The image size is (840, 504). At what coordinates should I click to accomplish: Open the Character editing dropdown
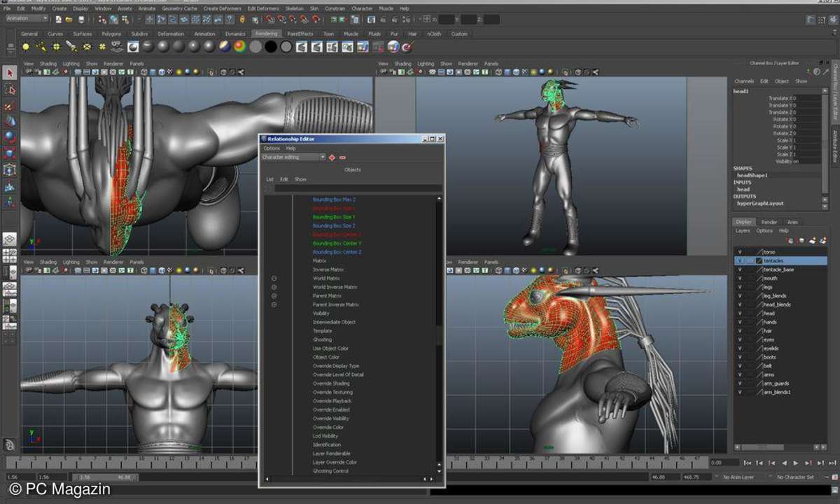coord(293,157)
